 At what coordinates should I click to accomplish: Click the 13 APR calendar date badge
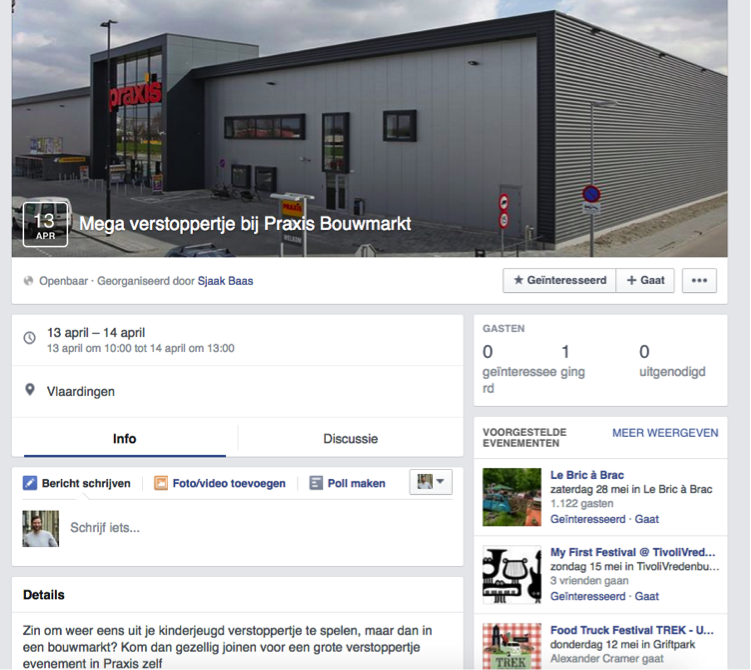pyautogui.click(x=46, y=225)
